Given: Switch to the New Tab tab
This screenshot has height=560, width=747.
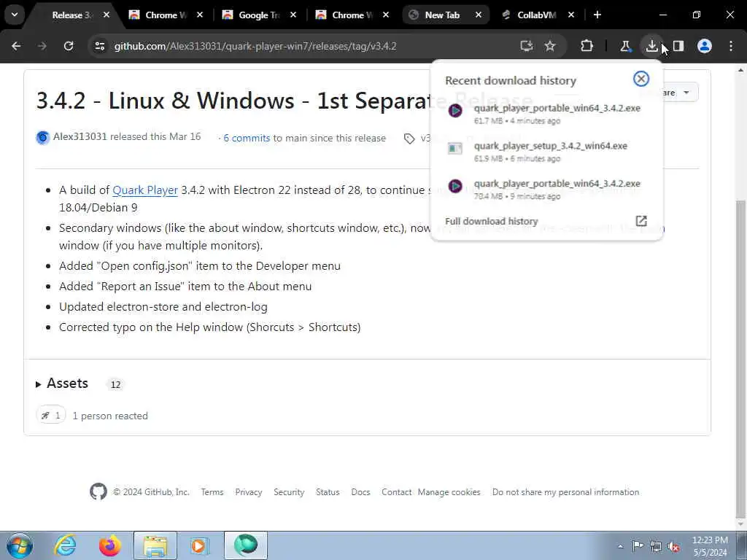Looking at the screenshot, I should tap(446, 15).
